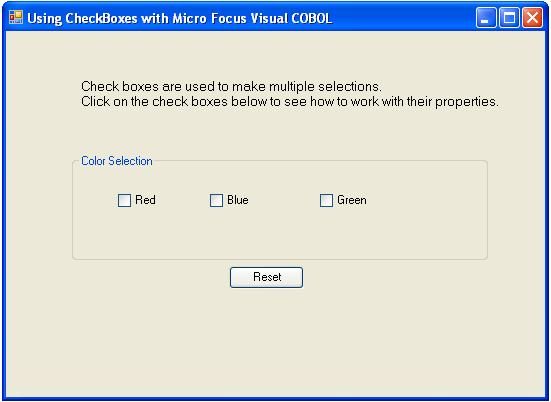Minimize the CheckBoxes demo window
The image size is (551, 402).
[486, 17]
